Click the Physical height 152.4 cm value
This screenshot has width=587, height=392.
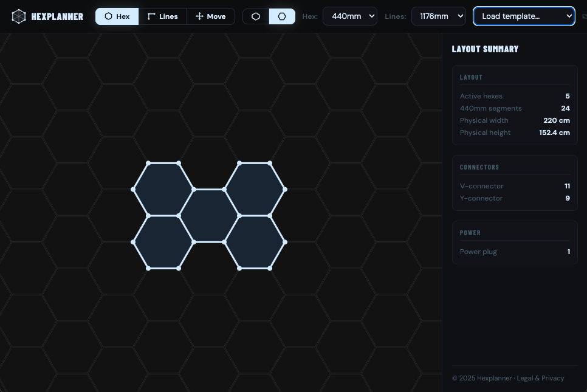pos(554,132)
